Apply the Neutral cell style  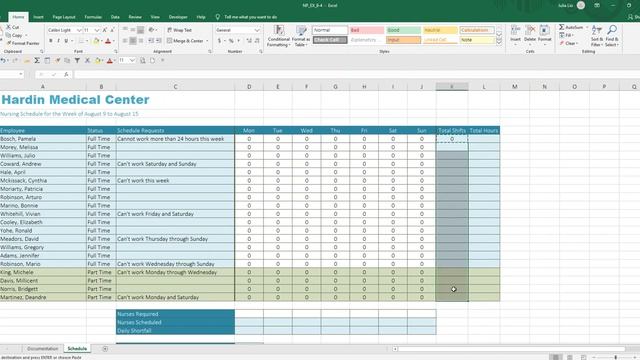440,30
